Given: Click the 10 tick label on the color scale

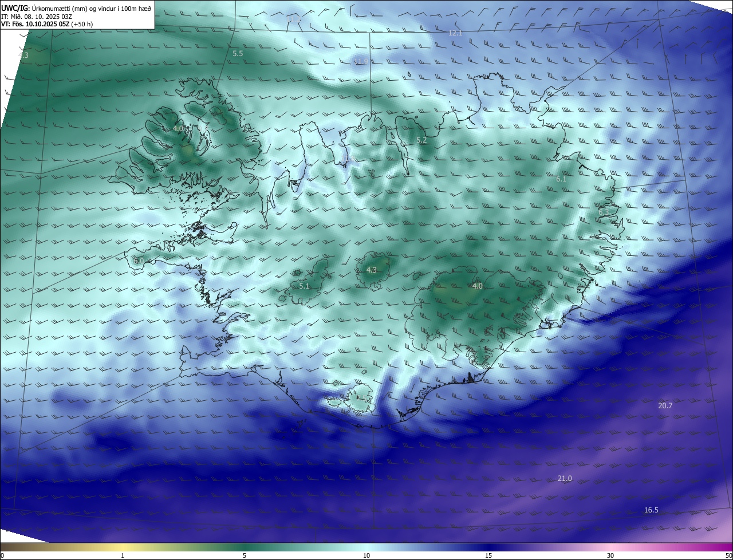Looking at the screenshot, I should (366, 556).
